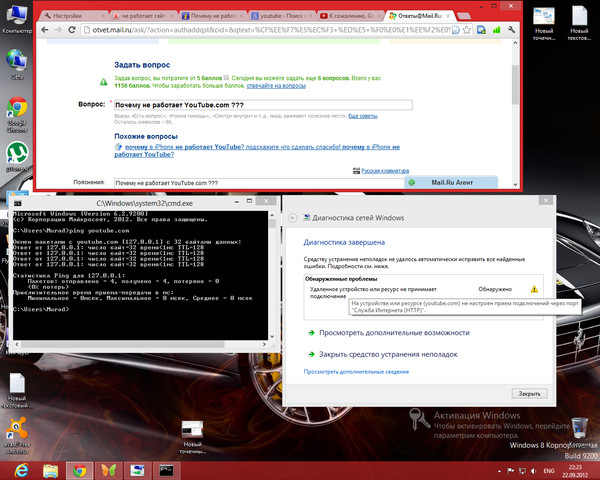Open the Сеть network desktop icon
This screenshot has width=600, height=480.
point(16,64)
